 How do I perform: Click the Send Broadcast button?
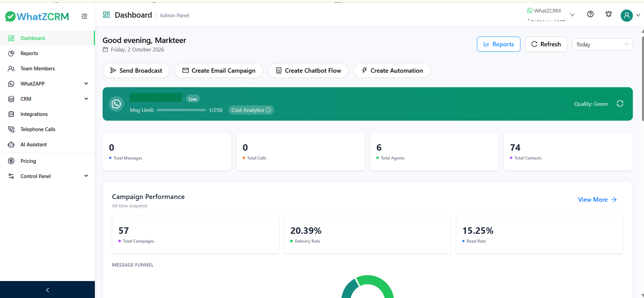[136, 70]
